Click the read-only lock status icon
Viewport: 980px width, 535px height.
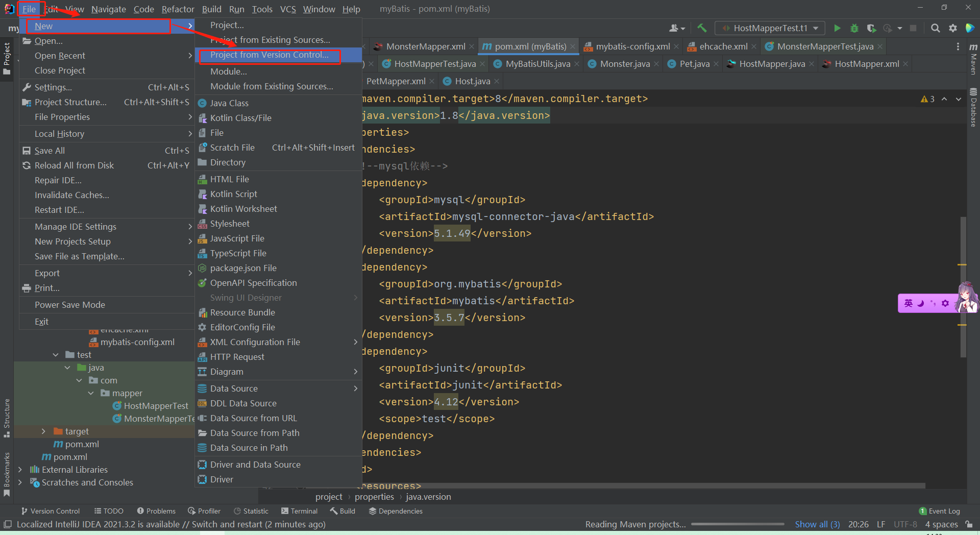[968, 524]
